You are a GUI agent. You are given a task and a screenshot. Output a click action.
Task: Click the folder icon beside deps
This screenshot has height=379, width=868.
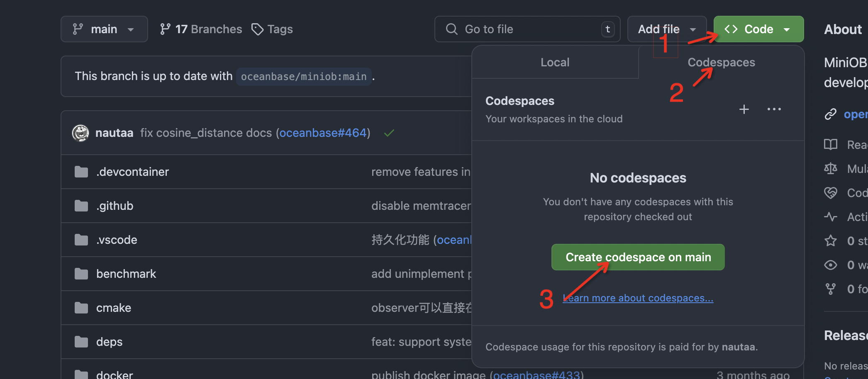tap(81, 342)
